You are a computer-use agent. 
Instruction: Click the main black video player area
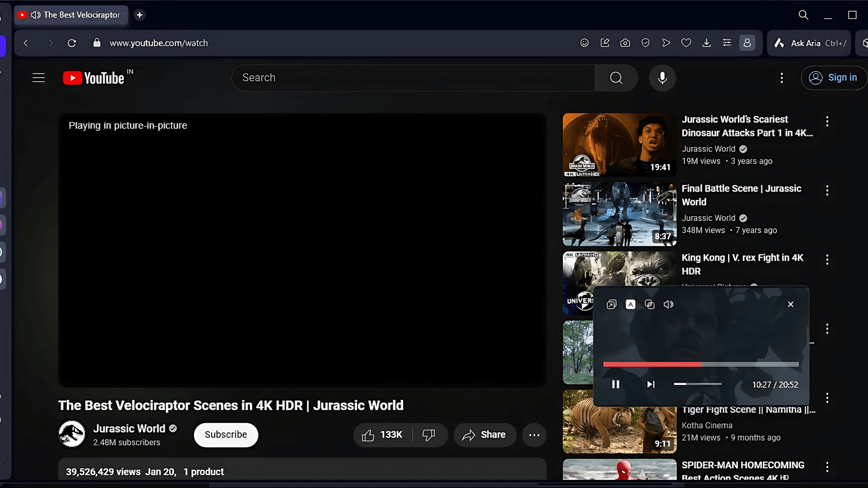[x=302, y=250]
